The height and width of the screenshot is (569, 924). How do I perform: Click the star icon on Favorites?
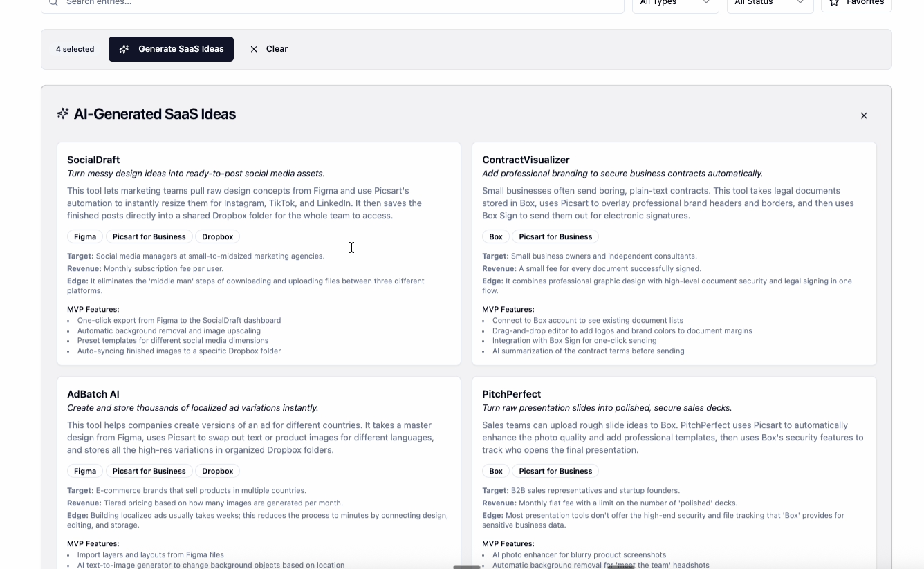pyautogui.click(x=834, y=3)
